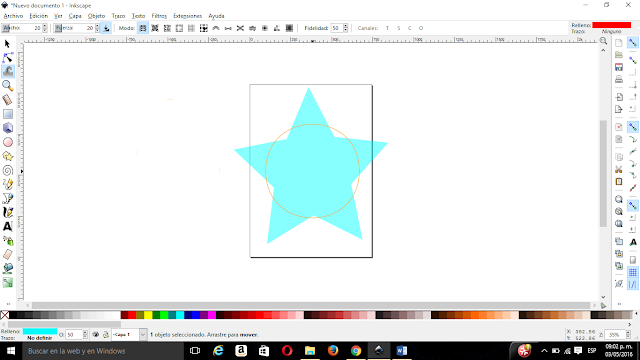Adjust the opacity O stepper arrows
The image size is (640, 360).
tap(85, 335)
